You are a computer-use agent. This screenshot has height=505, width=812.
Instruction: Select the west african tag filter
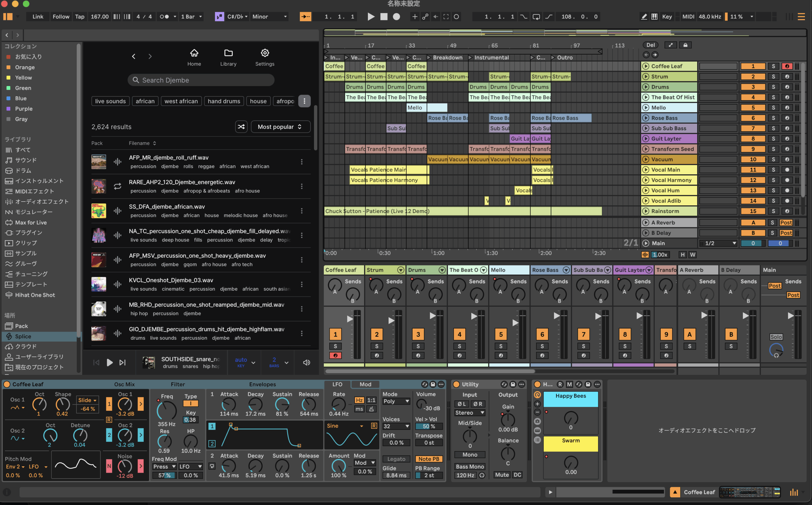(x=181, y=101)
